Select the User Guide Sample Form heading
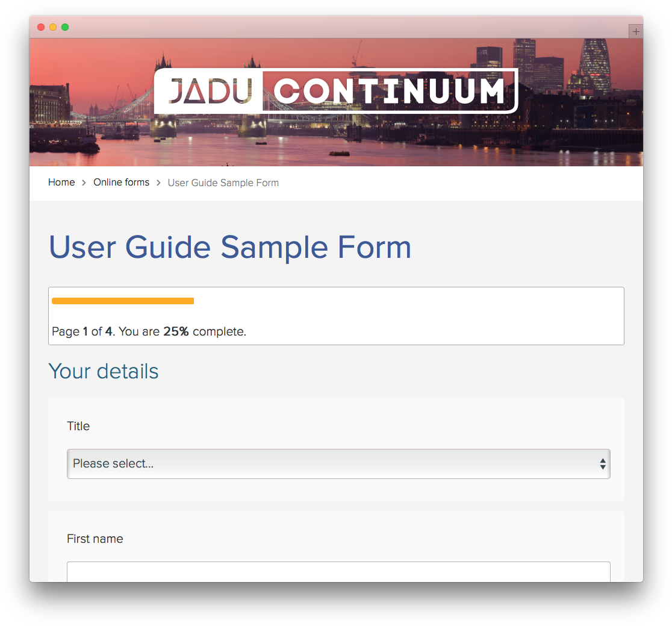The height and width of the screenshot is (626, 672). tap(230, 247)
